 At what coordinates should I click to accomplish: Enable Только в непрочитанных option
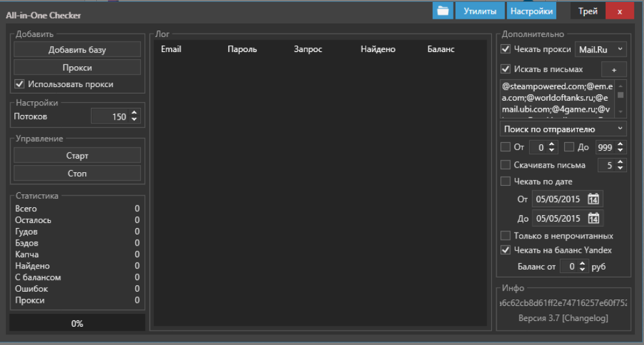(x=506, y=236)
